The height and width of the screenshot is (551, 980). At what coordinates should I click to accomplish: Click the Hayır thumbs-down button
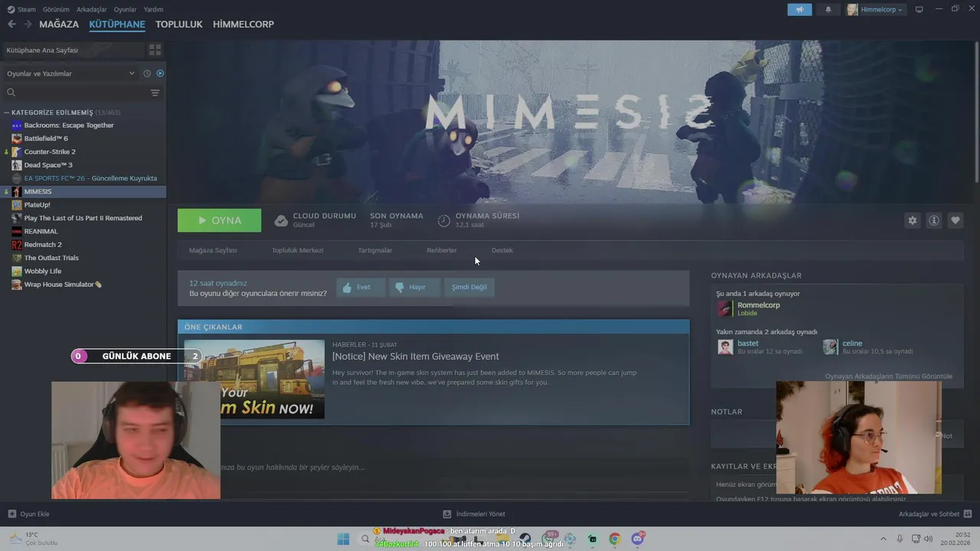coord(414,287)
